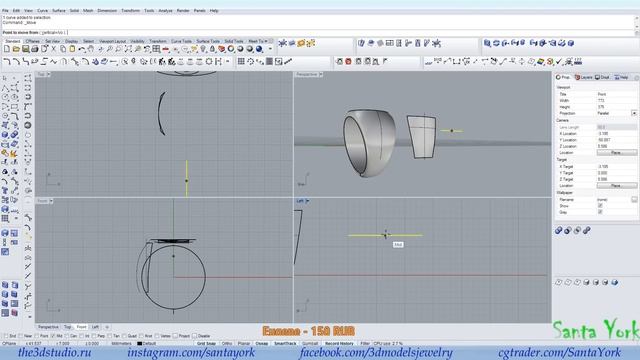Toggle wallpaper Show checkbox
This screenshot has width=640, height=360.
pos(600,206)
